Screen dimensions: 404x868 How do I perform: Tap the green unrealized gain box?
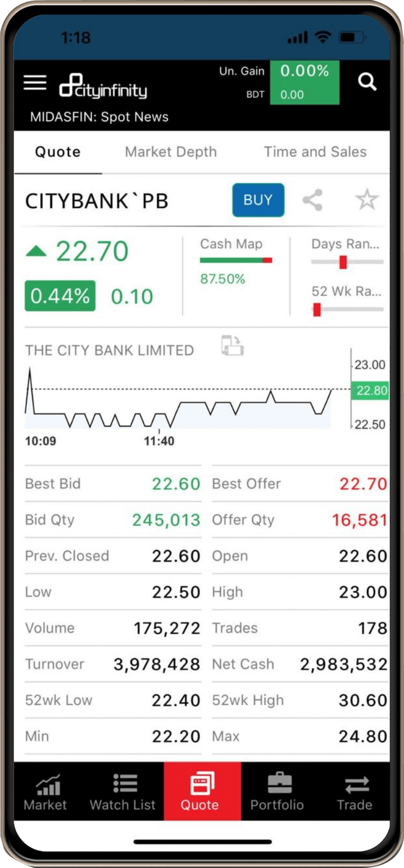pyautogui.click(x=304, y=82)
